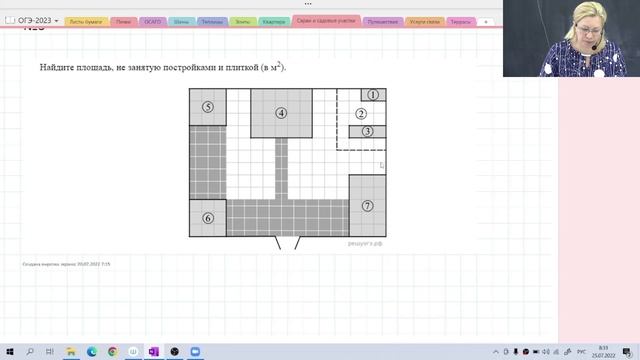Switch to the Шины section tab
Screen dimensions: 640x360
point(181,22)
